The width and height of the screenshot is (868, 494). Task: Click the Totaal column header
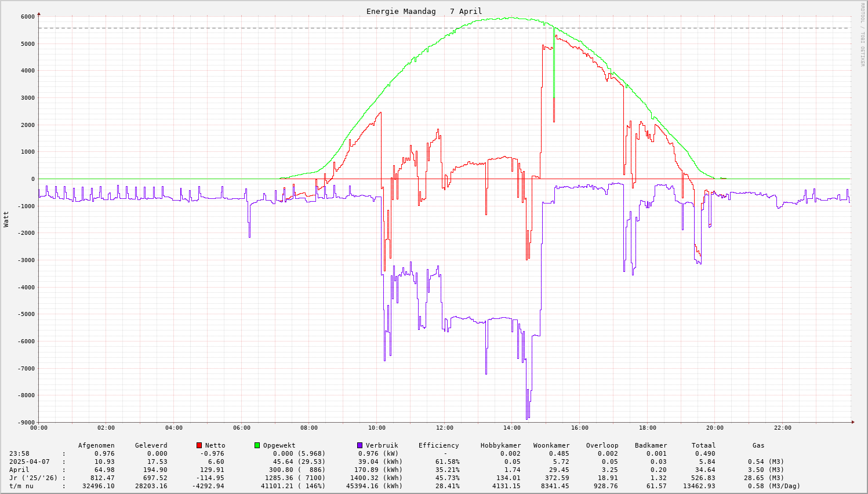(x=703, y=445)
